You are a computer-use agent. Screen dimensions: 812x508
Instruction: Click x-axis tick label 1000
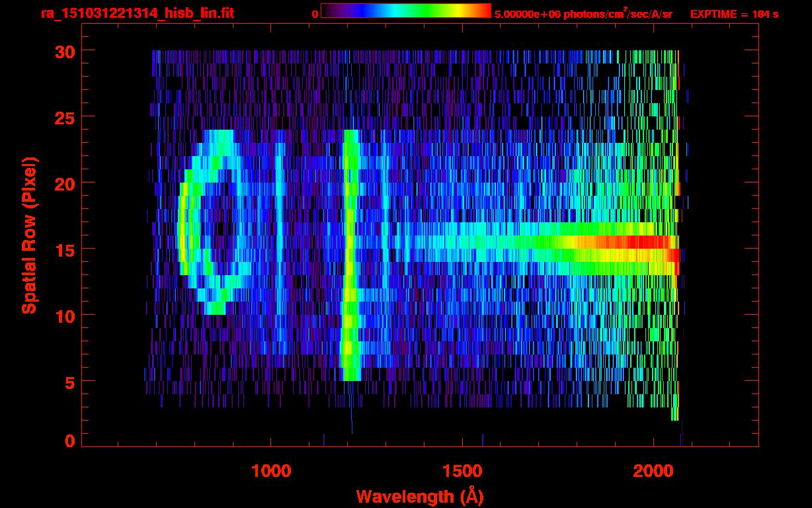(271, 471)
